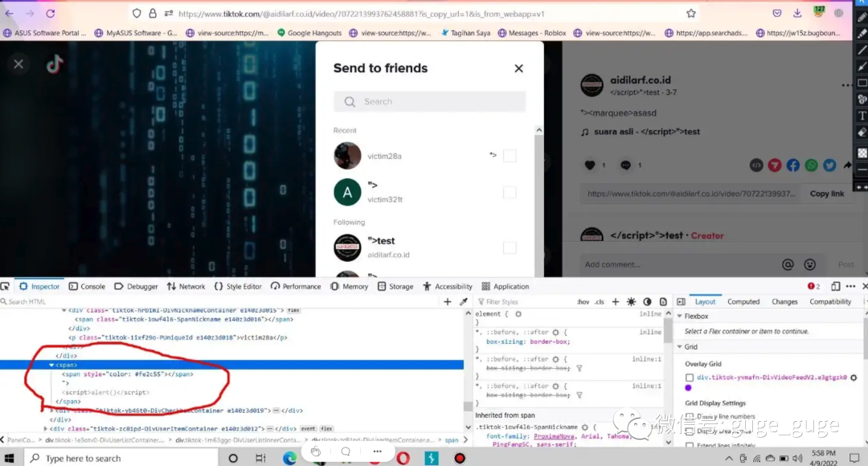The height and width of the screenshot is (466, 868).
Task: Open grid settings gear beside DivVideoFeedV2
Action: [x=854, y=378]
